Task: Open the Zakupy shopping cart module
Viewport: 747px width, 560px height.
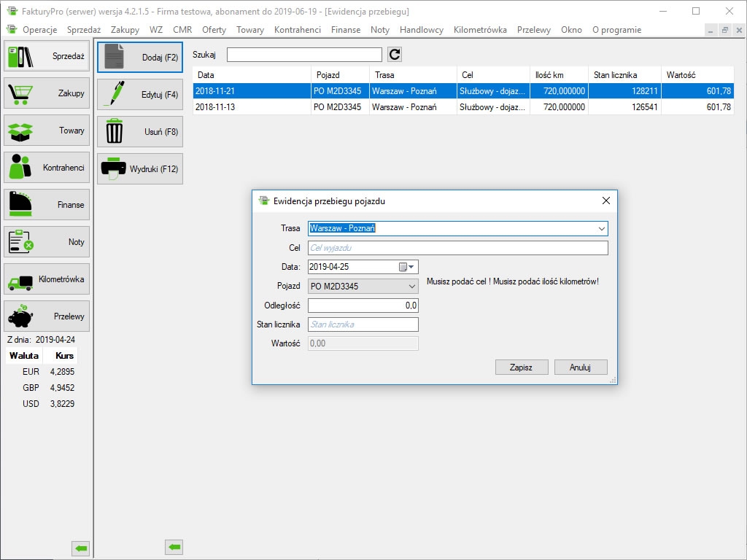Action: point(47,93)
